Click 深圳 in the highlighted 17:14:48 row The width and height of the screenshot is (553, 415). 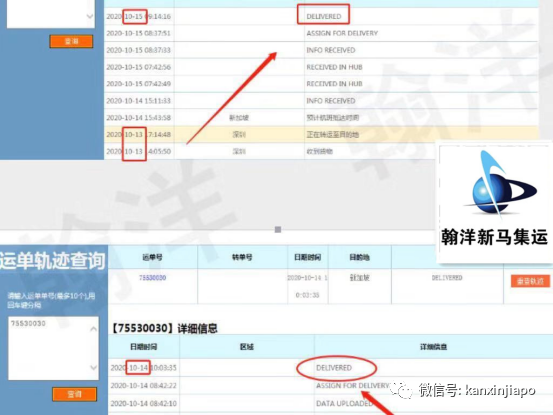[239, 134]
